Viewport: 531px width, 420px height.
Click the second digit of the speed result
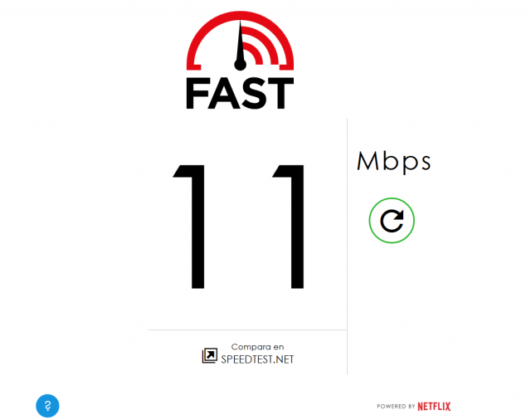(289, 227)
